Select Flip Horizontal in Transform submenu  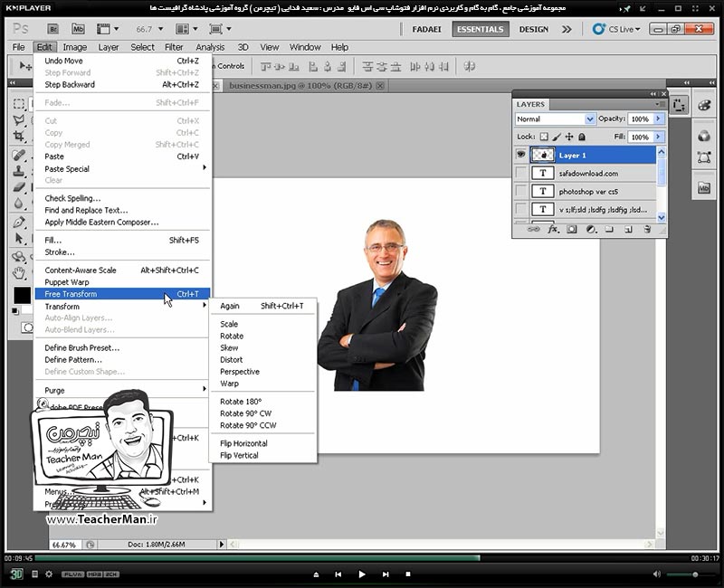click(x=262, y=443)
